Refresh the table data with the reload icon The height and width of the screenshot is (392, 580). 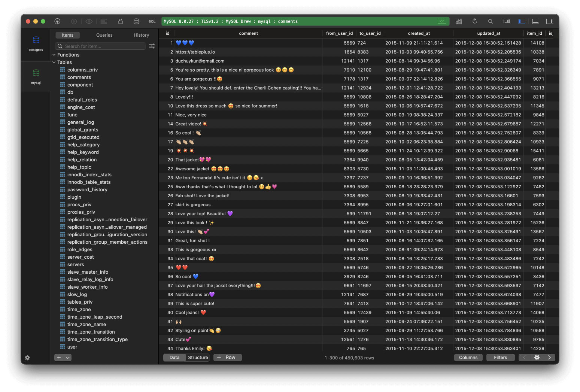pos(475,21)
